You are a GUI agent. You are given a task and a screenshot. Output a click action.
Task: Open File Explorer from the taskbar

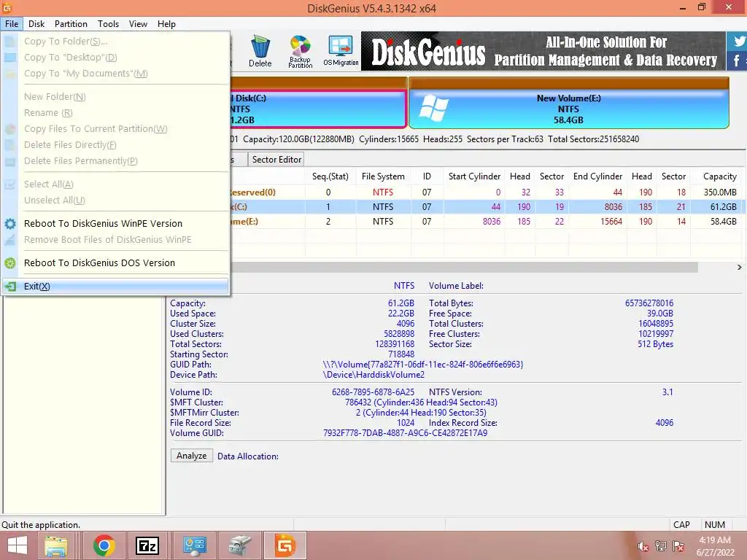[x=55, y=545]
